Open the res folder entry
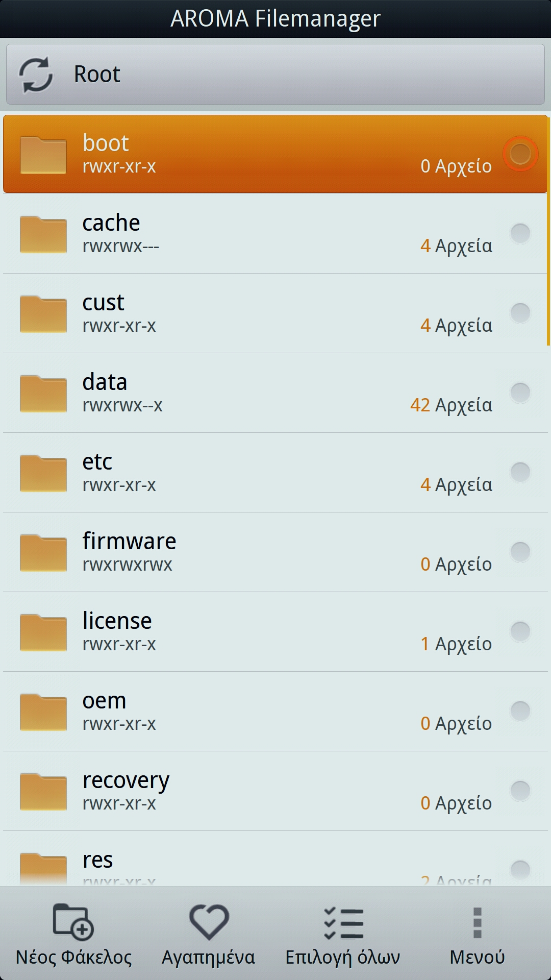Viewport: 551px width, 980px height. point(255,863)
